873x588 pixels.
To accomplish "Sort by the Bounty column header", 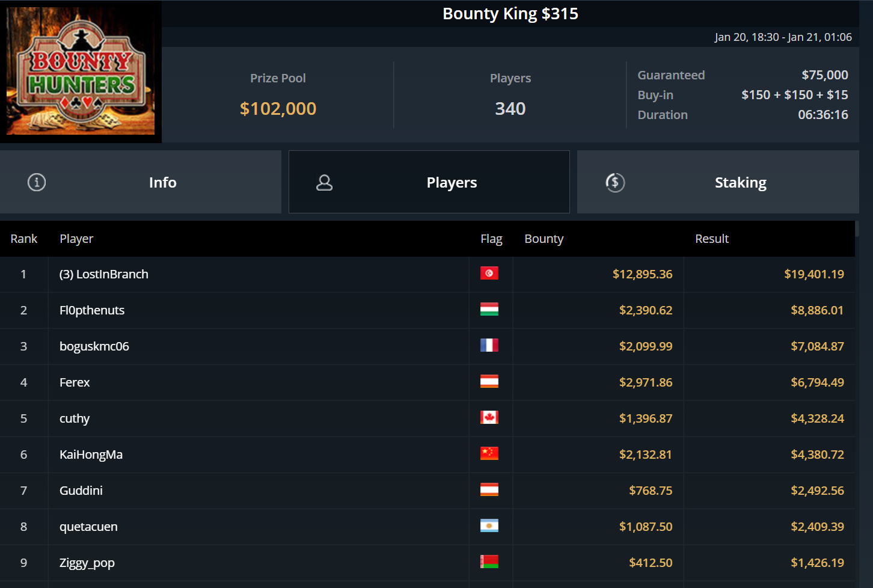I will (544, 239).
